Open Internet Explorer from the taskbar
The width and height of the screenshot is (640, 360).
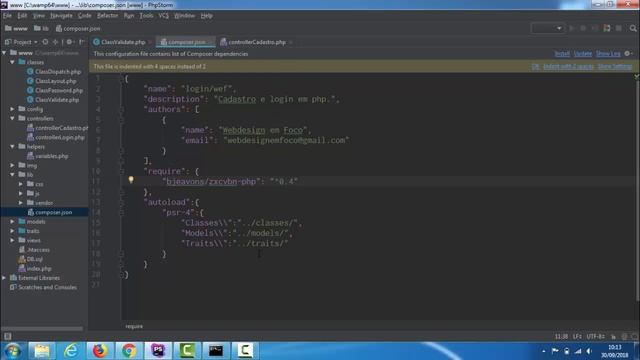click(71, 351)
